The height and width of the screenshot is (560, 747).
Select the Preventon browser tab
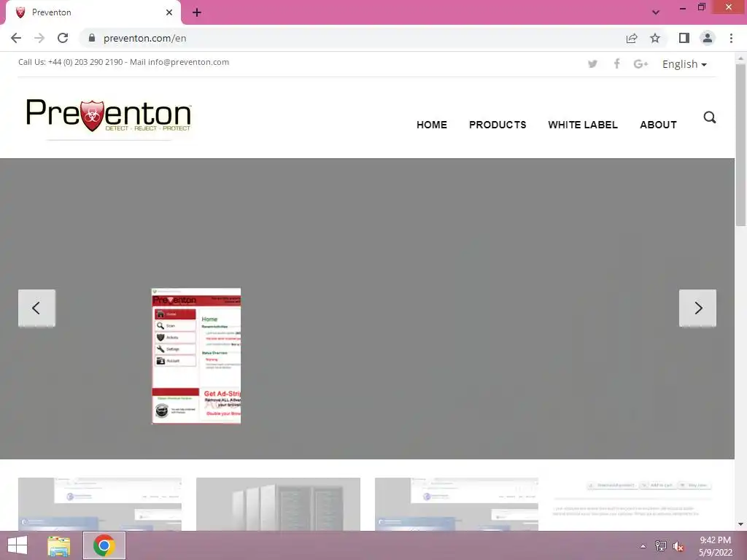tap(93, 12)
